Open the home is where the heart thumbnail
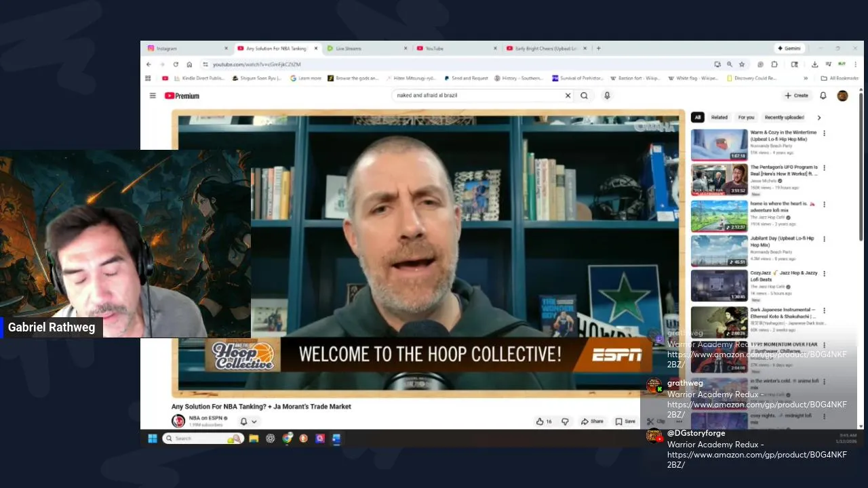The image size is (868, 488). (719, 216)
